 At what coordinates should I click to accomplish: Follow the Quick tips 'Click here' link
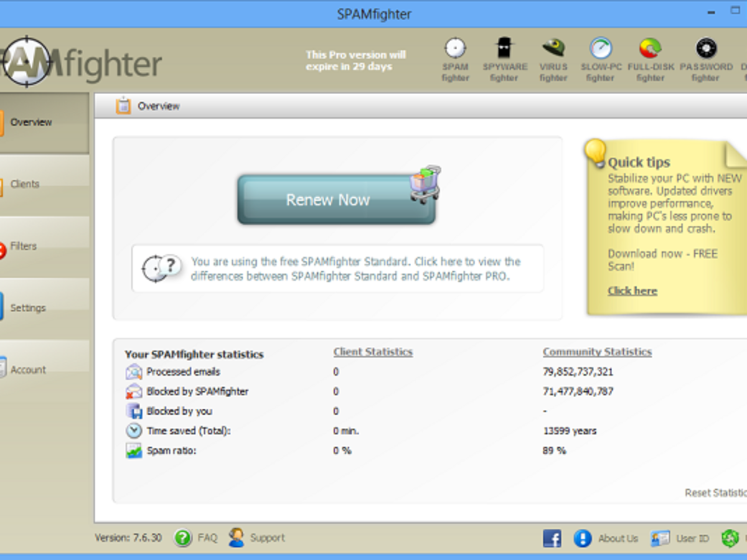(632, 291)
